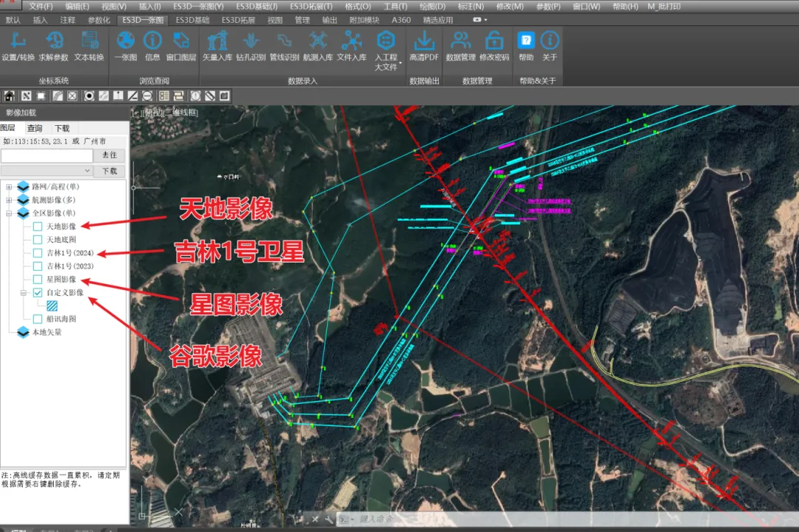
Task: Open the 关于 about icon
Action: [x=549, y=46]
